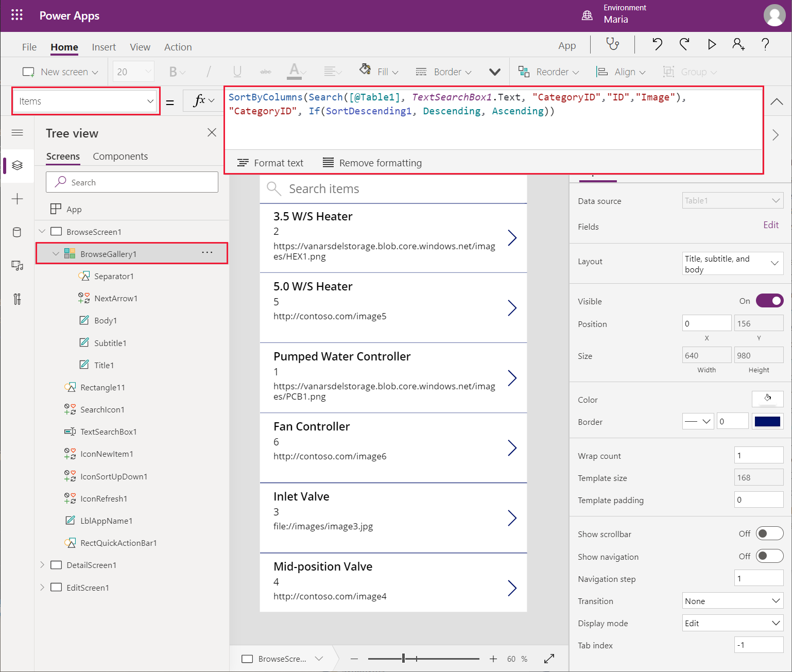
Task: Expand the DetailScreen1 tree node
Action: (x=42, y=565)
